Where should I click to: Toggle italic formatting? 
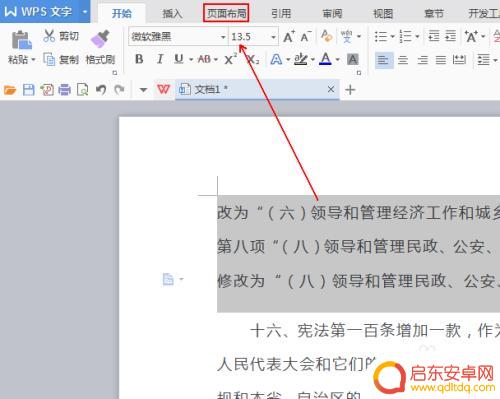tap(160, 60)
